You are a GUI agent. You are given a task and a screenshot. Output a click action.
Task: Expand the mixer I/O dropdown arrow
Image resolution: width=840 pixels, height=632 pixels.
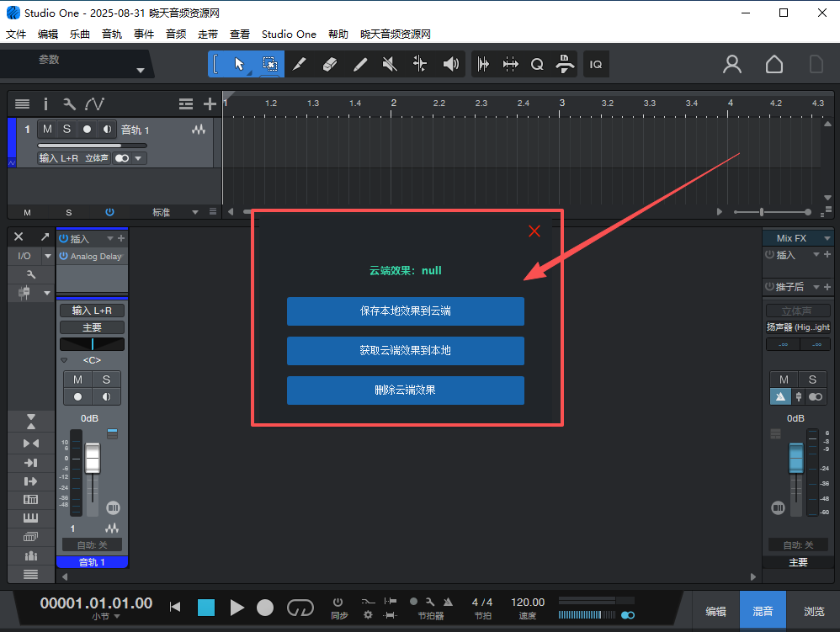pyautogui.click(x=48, y=256)
